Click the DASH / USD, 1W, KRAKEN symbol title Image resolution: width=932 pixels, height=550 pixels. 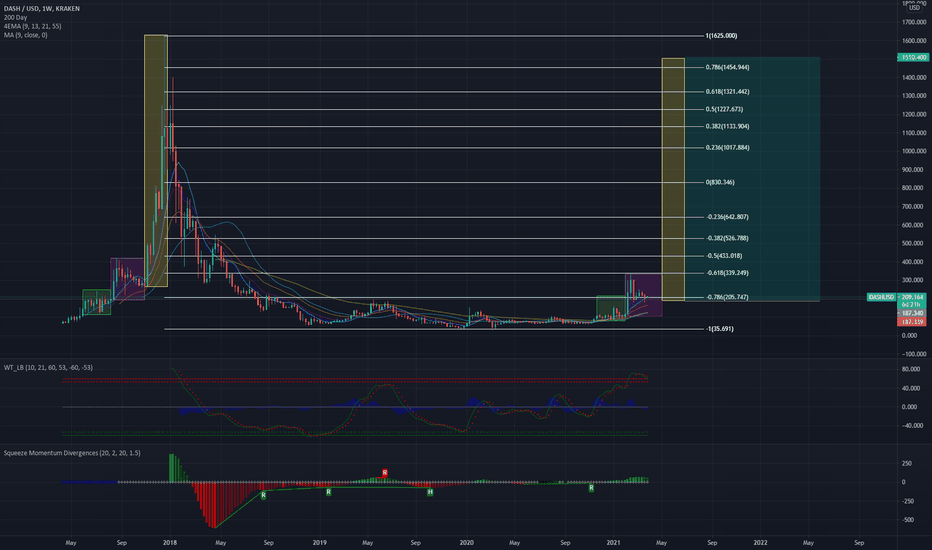tap(42, 8)
